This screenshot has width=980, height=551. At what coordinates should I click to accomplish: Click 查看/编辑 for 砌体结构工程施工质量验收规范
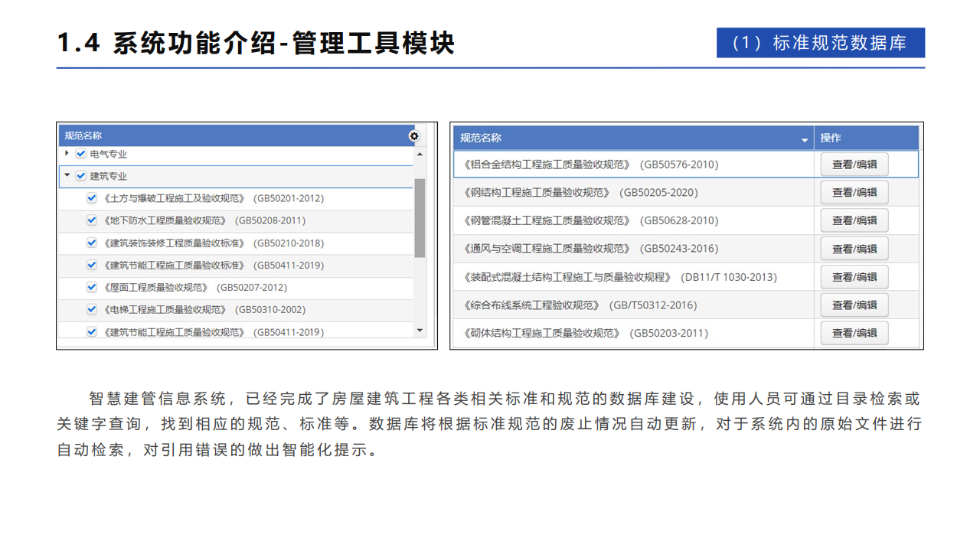854,333
